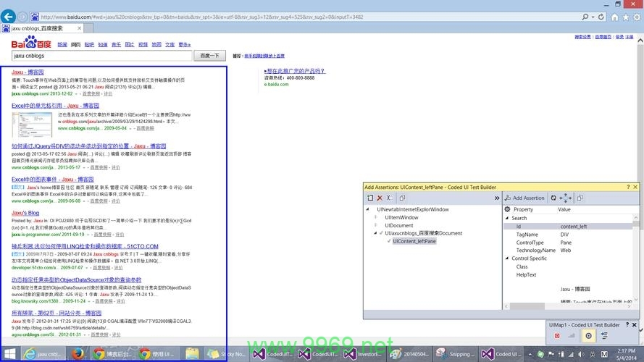Show hidden system tray icons
The height and width of the screenshot is (362, 644).
(x=530, y=354)
